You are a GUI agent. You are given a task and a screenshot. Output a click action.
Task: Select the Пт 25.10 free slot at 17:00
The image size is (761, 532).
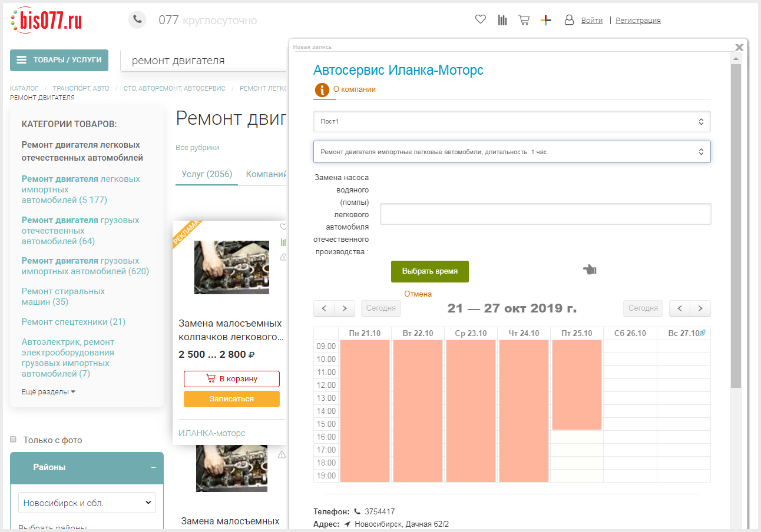(577, 450)
